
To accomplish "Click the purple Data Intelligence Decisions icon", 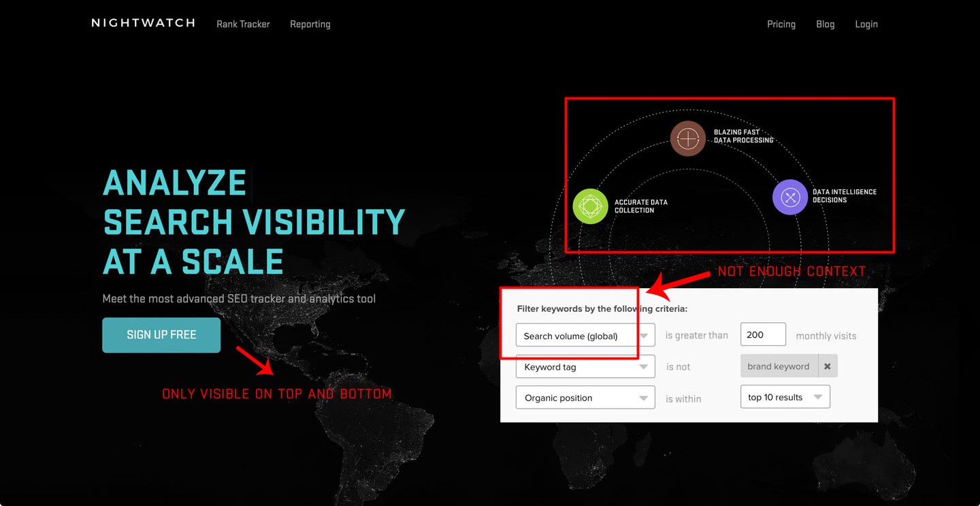I will [x=789, y=197].
